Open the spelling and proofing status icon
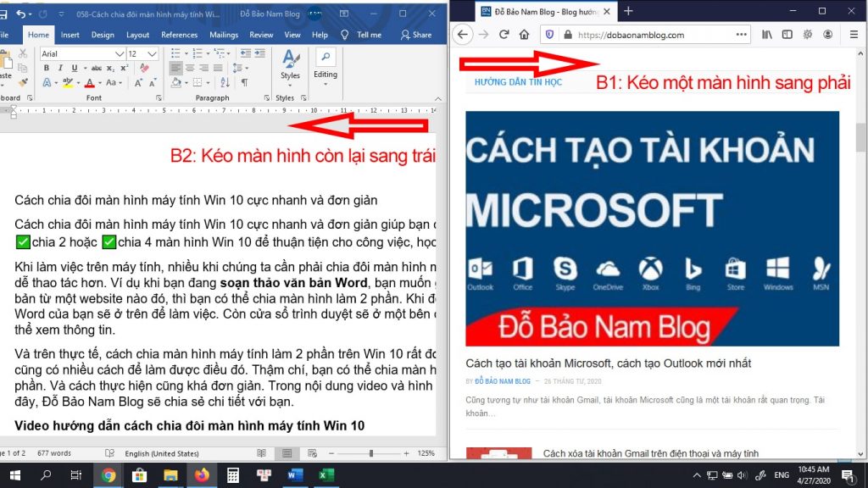This screenshot has width=868, height=488. point(109,453)
